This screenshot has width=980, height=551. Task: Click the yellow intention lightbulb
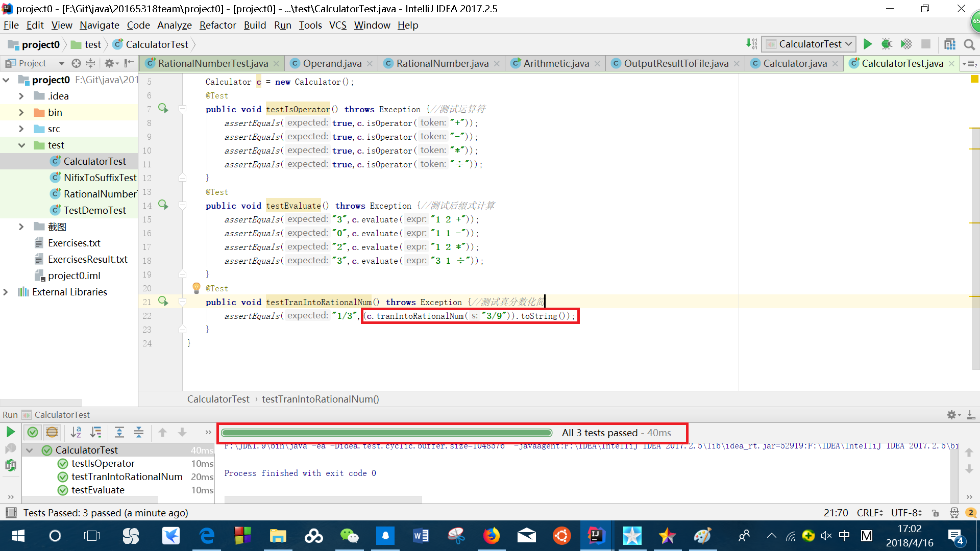click(x=197, y=288)
